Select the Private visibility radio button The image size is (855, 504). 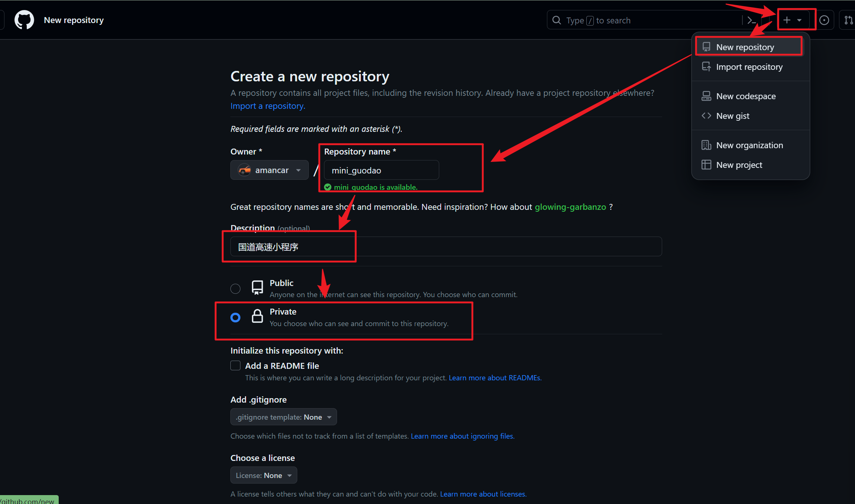[x=236, y=318]
